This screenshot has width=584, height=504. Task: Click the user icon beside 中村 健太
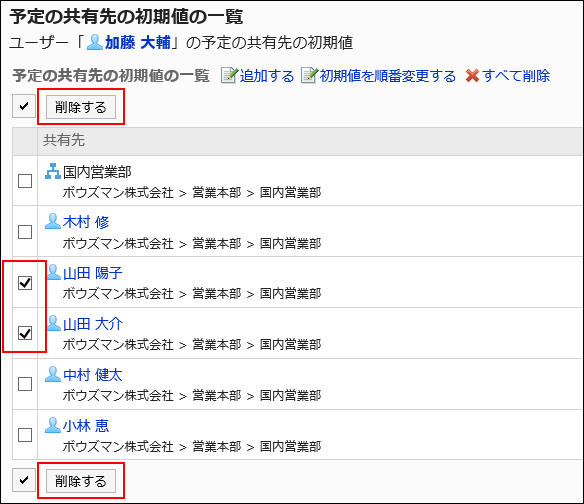click(x=53, y=374)
